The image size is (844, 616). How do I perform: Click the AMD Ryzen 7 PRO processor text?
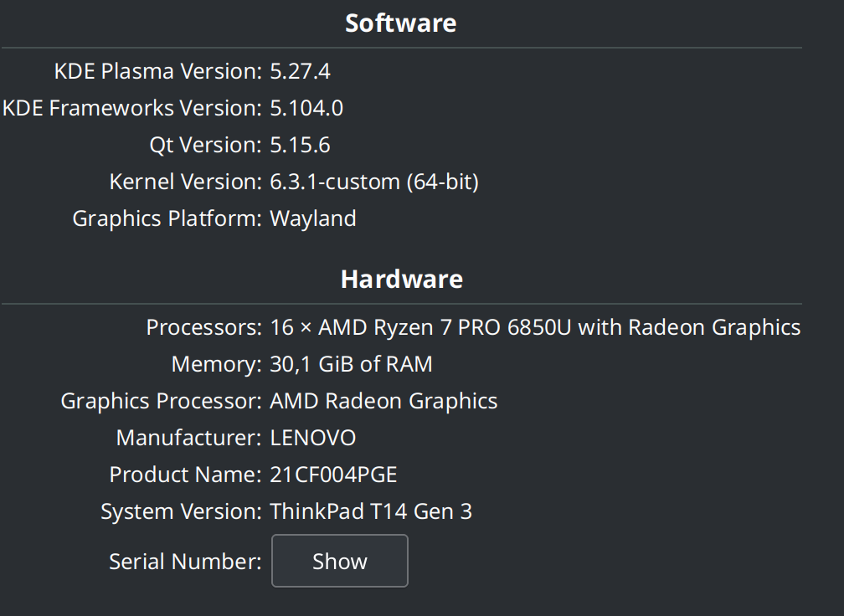[534, 327]
